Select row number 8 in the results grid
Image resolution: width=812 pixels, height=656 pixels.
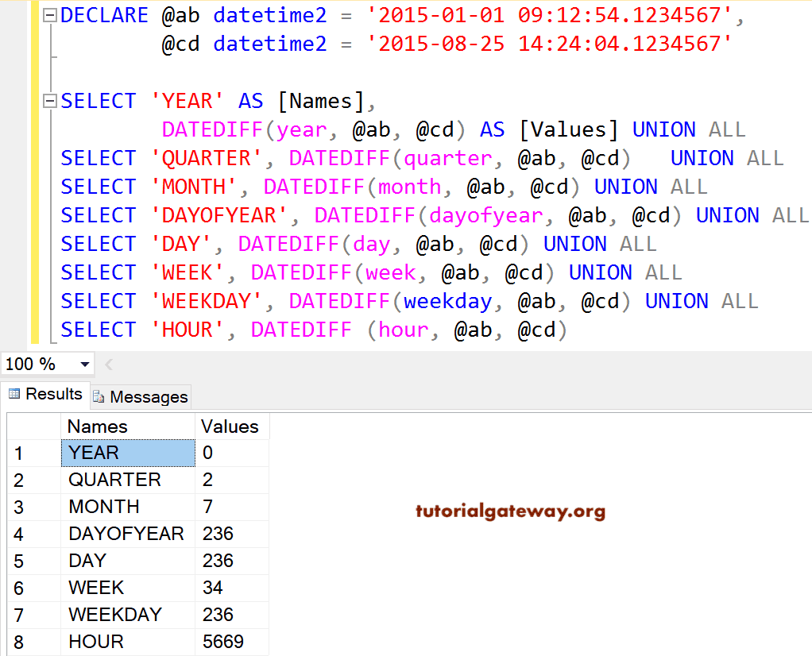(x=19, y=641)
